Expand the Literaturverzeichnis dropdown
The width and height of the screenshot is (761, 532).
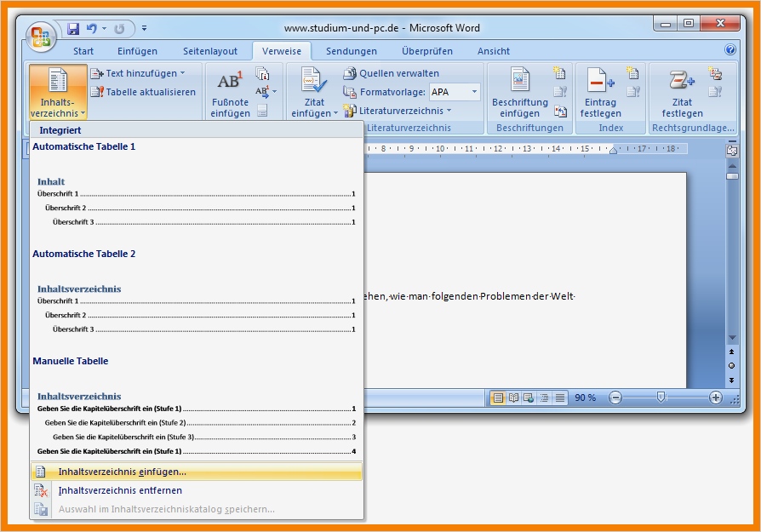(x=448, y=110)
